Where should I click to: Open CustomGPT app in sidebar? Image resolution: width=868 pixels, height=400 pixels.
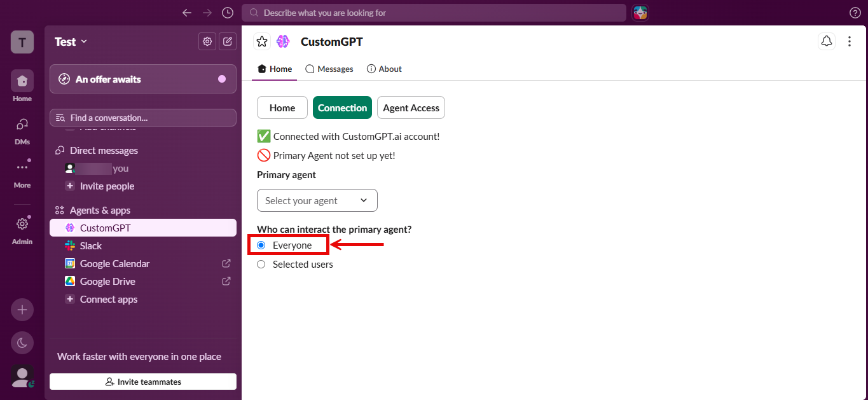click(143, 228)
